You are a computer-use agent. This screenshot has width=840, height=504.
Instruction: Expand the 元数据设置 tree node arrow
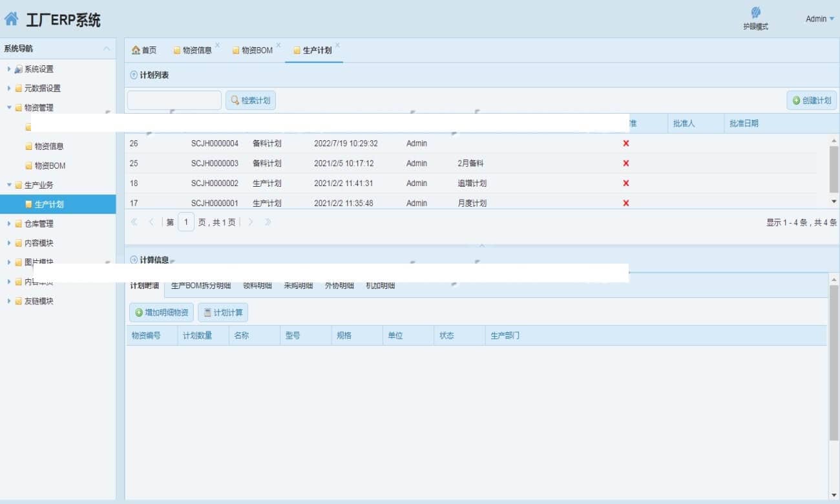(9, 88)
